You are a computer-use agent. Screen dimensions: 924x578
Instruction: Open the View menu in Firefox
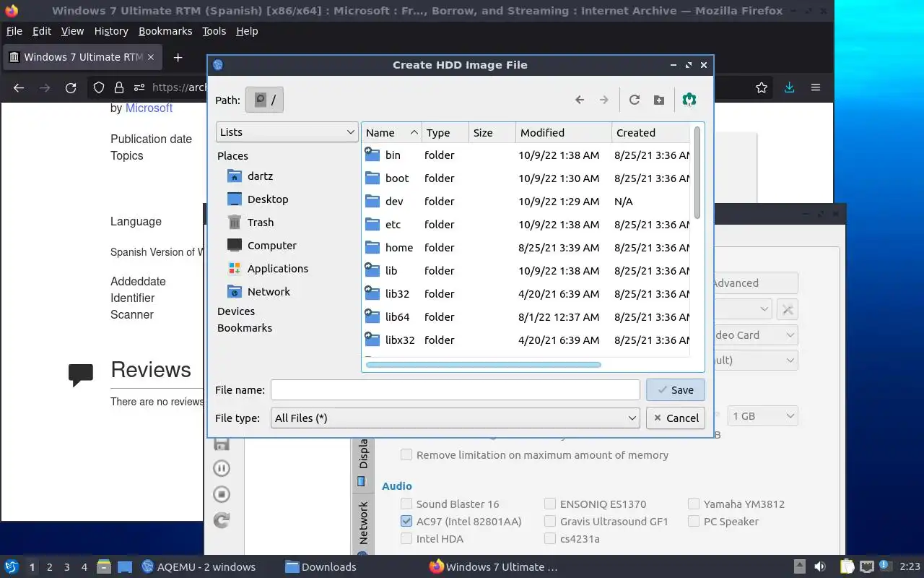(72, 31)
